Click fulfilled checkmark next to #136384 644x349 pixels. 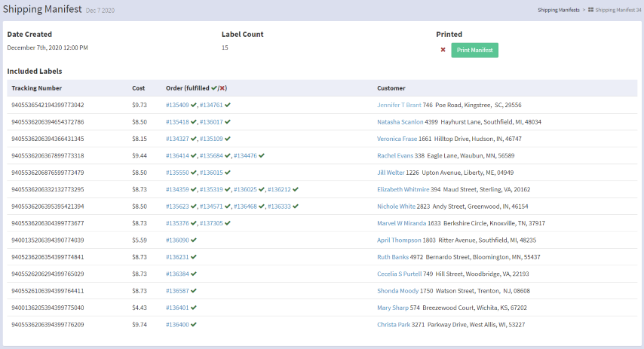(x=194, y=274)
